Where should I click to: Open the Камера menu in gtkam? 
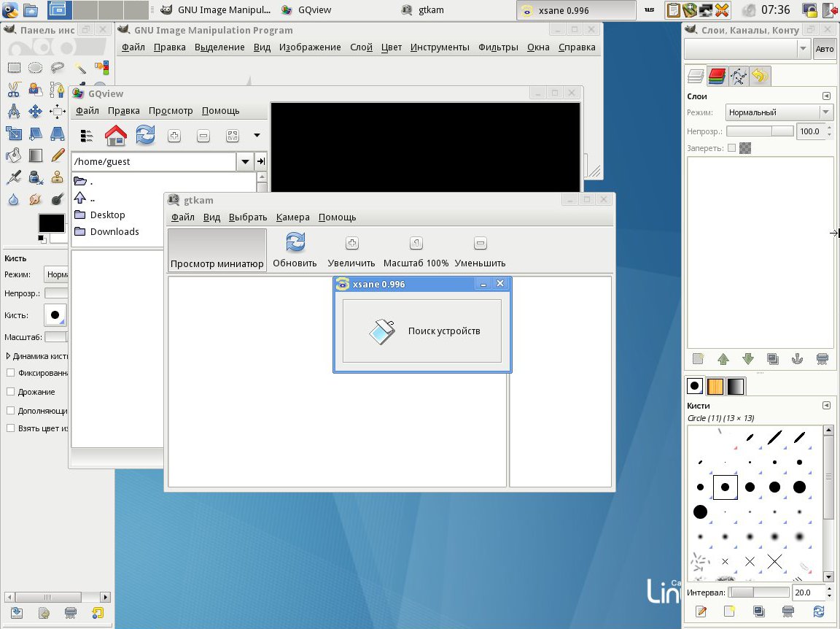(292, 217)
